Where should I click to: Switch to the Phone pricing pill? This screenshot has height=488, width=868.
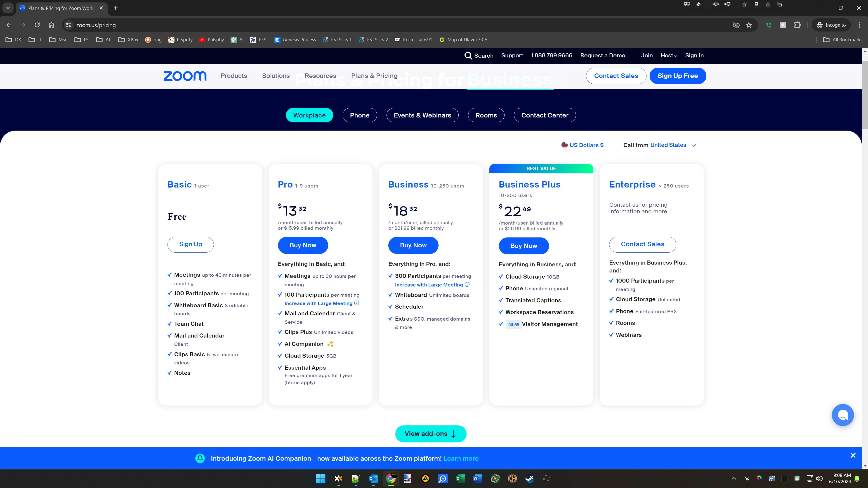(360, 115)
